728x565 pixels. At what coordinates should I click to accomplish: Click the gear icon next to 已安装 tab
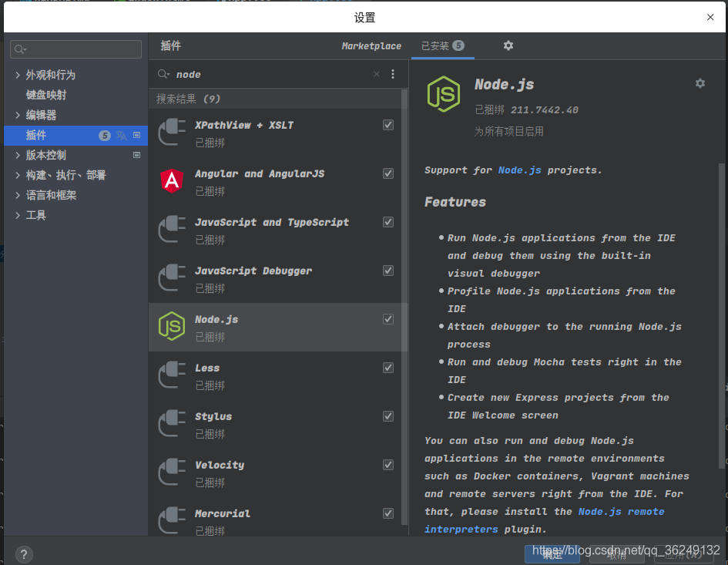pos(508,45)
